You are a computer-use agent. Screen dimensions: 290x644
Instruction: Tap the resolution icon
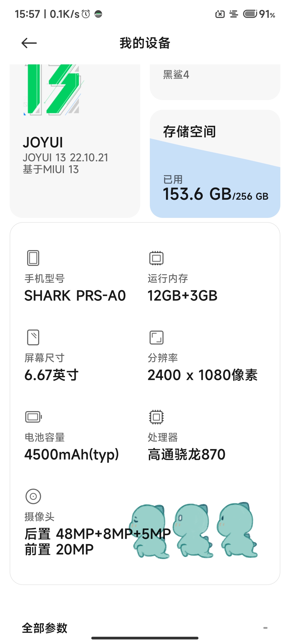(156, 337)
